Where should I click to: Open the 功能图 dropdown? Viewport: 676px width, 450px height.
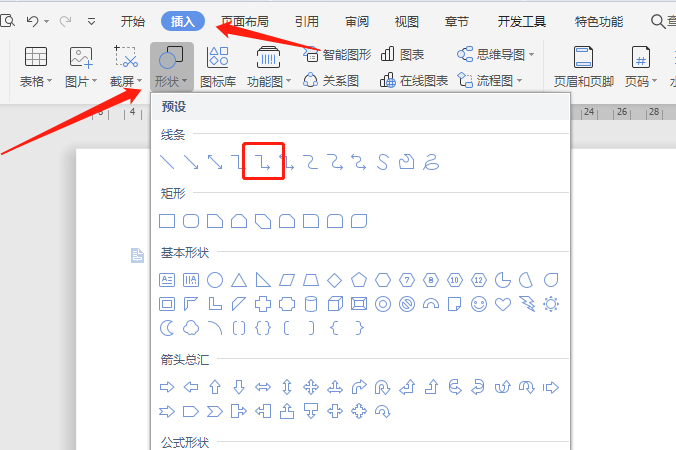click(x=269, y=67)
